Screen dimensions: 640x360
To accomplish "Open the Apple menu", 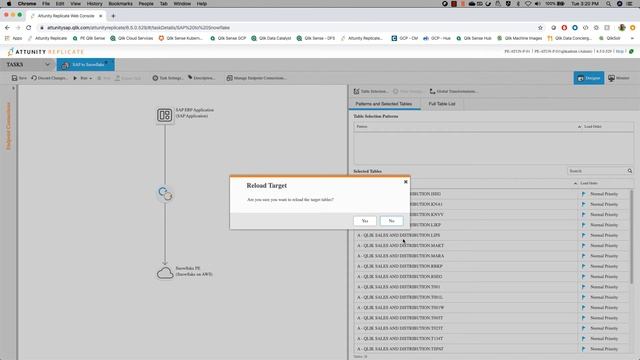I will click(x=9, y=4).
